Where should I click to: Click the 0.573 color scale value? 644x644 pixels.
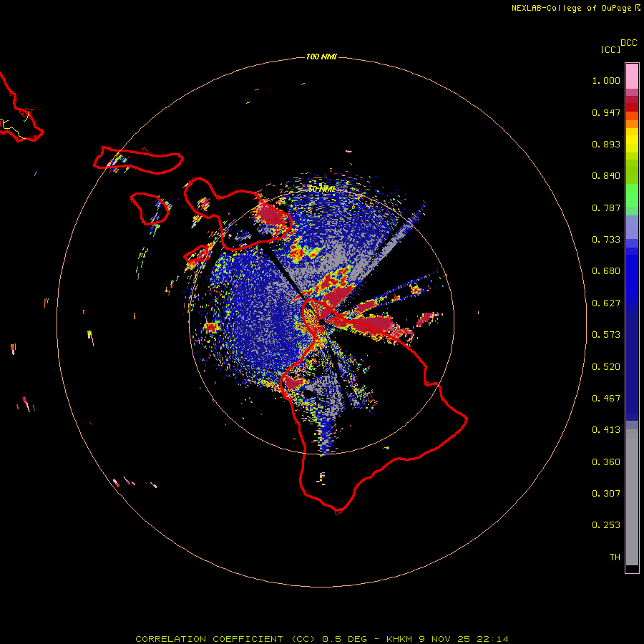pyautogui.click(x=606, y=335)
